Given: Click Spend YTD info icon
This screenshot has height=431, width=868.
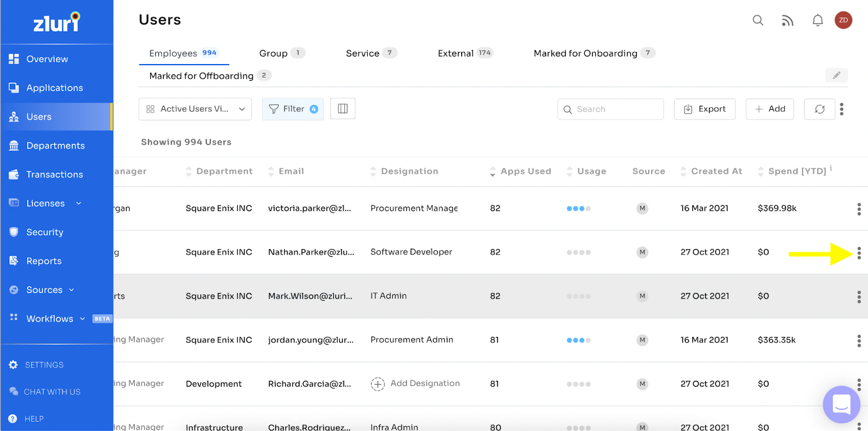Looking at the screenshot, I should 831,168.
